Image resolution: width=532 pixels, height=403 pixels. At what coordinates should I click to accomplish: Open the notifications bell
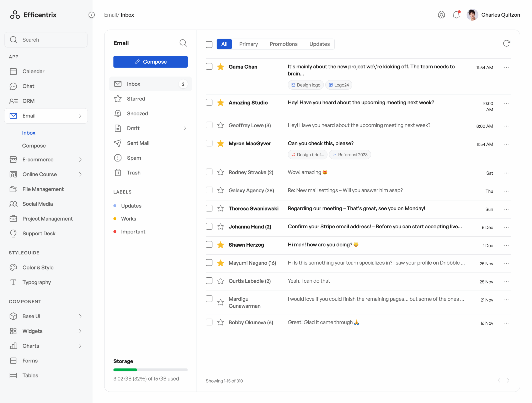(x=456, y=15)
